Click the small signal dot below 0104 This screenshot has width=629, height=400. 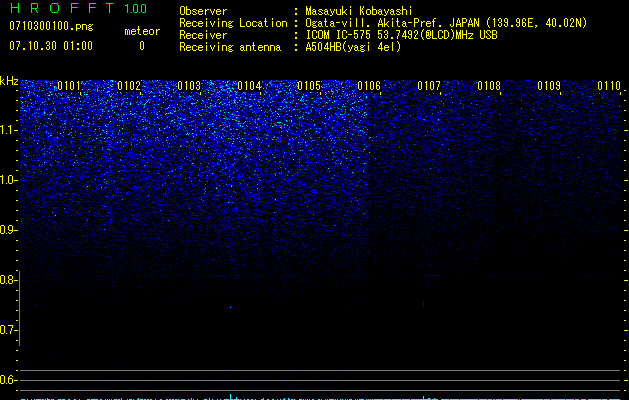230,307
